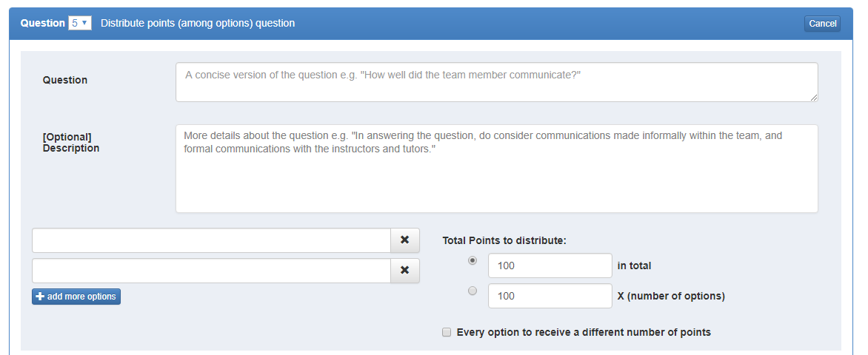Viewport: 868px width, 355px height.
Task: Remove the second option with its X icon
Action: coord(404,271)
